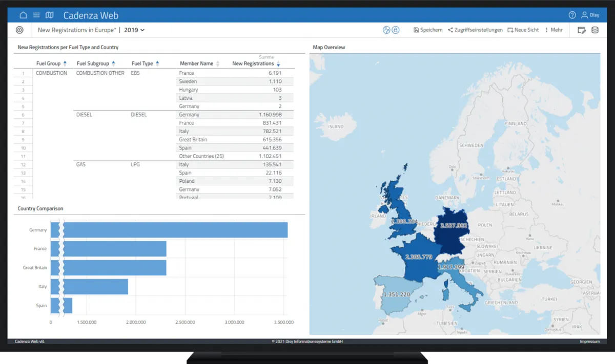Image resolution: width=615 pixels, height=364 pixels.
Task: Click the Speichern button
Action: click(x=428, y=30)
